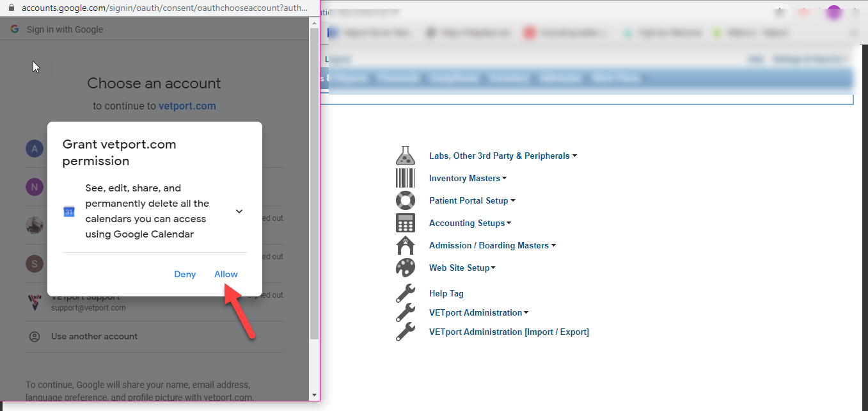This screenshot has width=868, height=411.
Task: Open the Admission / Boarding Masters dropdown arrow
Action: pyautogui.click(x=553, y=245)
